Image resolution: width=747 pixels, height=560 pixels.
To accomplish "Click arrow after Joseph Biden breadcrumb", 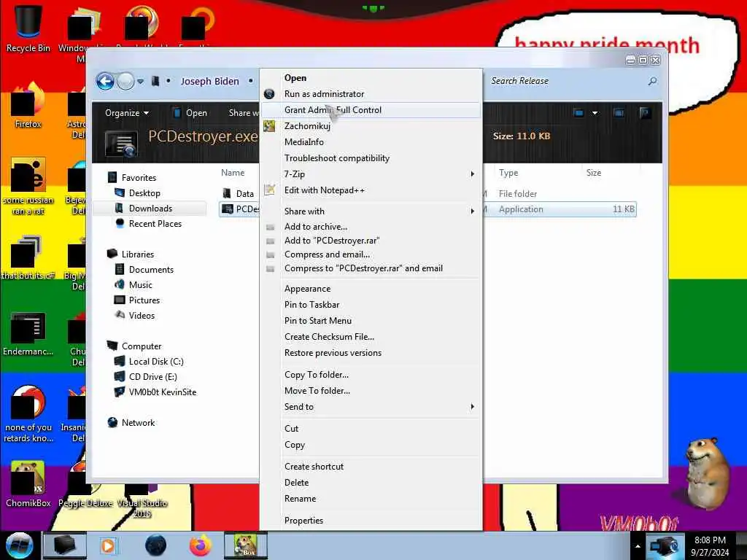I will tap(251, 82).
